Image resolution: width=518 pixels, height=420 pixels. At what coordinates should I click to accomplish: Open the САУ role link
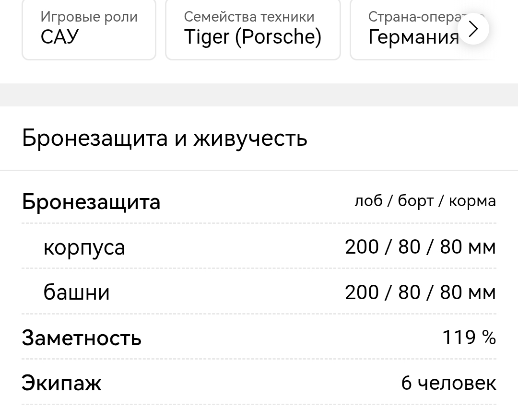pyautogui.click(x=59, y=37)
